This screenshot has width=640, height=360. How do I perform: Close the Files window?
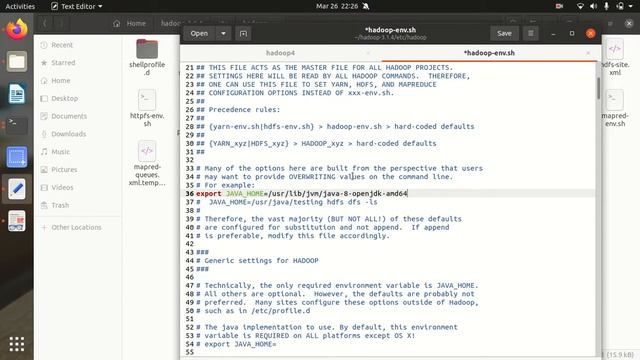pyautogui.click(x=629, y=24)
